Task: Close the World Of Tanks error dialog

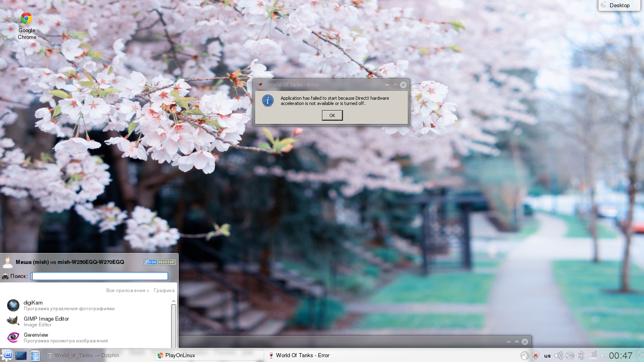Action: pos(403,85)
